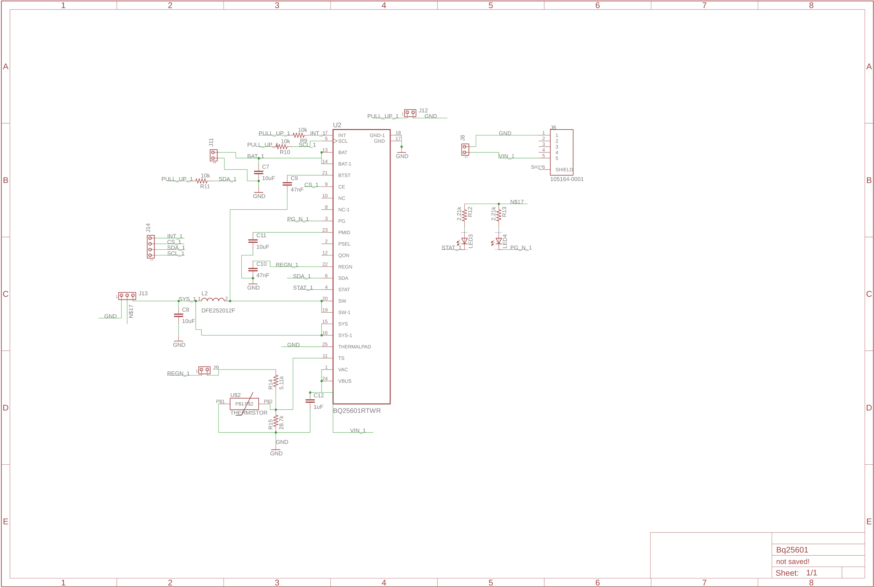Select the J13 three-pin header symbol
The height and width of the screenshot is (588, 874).
(127, 296)
